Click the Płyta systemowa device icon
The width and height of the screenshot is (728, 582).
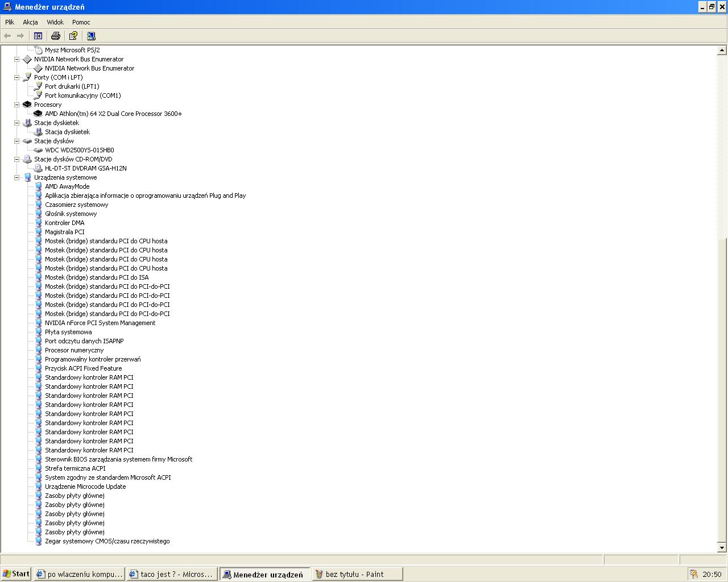click(x=38, y=332)
